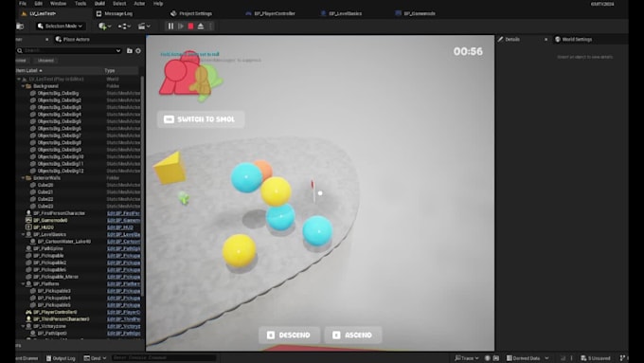Screen dimensions: 644x363
Task: Collapse the BP_LevelBasics tree item
Action: click(x=23, y=234)
